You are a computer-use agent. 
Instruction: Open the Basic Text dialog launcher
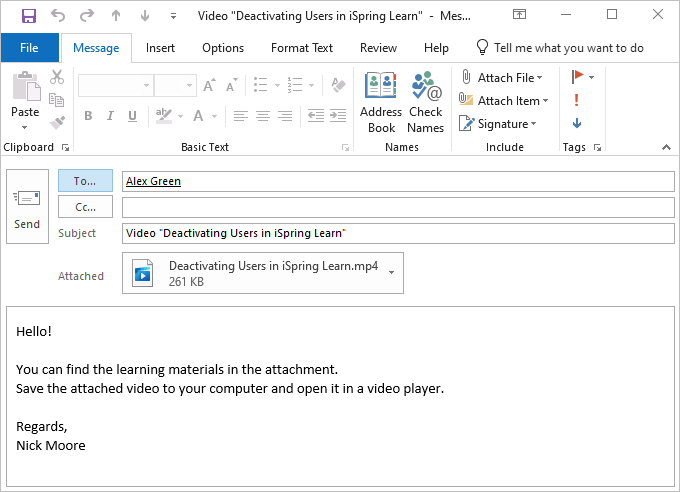(x=345, y=148)
